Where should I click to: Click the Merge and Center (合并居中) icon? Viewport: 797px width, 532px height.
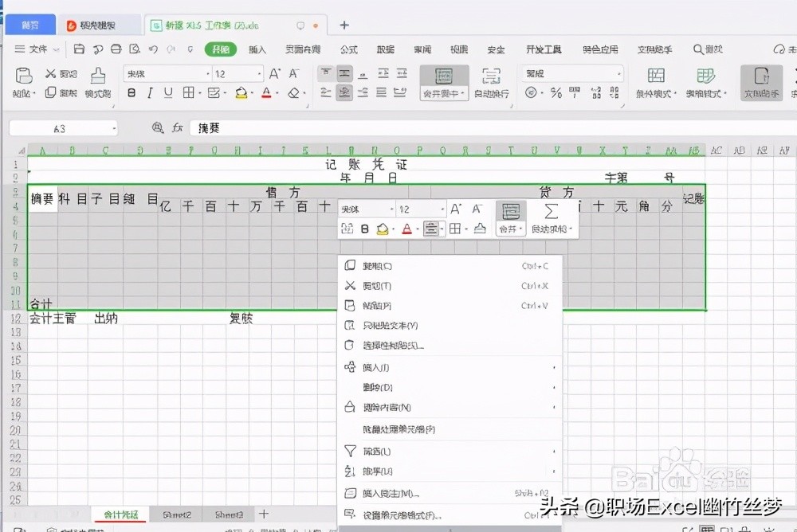click(443, 80)
